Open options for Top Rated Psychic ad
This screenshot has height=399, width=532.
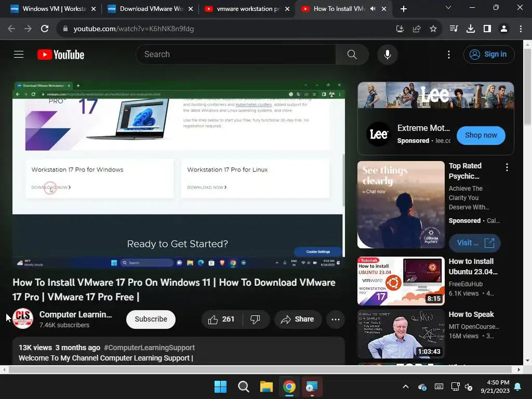pos(507,167)
